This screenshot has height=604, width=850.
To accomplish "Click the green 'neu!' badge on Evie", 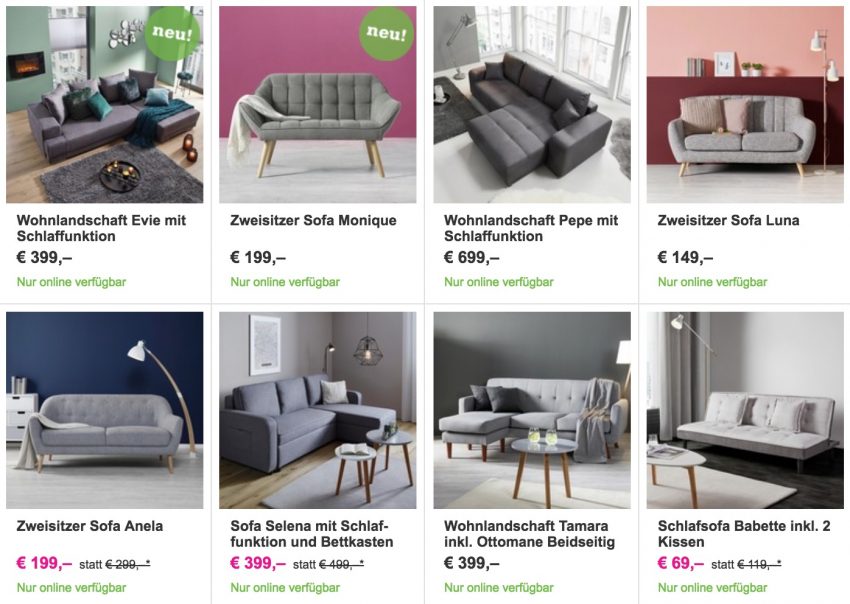I will coord(172,34).
